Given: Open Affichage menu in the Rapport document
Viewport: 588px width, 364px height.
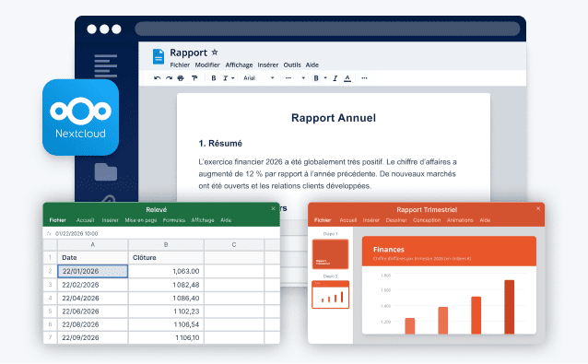Looking at the screenshot, I should click(x=239, y=65).
